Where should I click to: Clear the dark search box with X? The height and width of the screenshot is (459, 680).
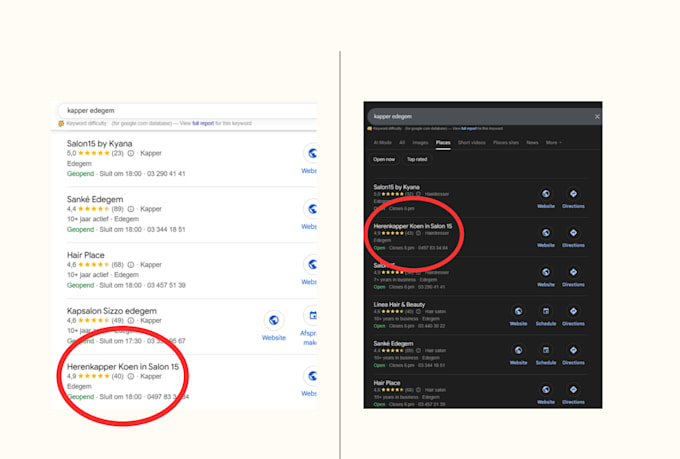(x=597, y=117)
